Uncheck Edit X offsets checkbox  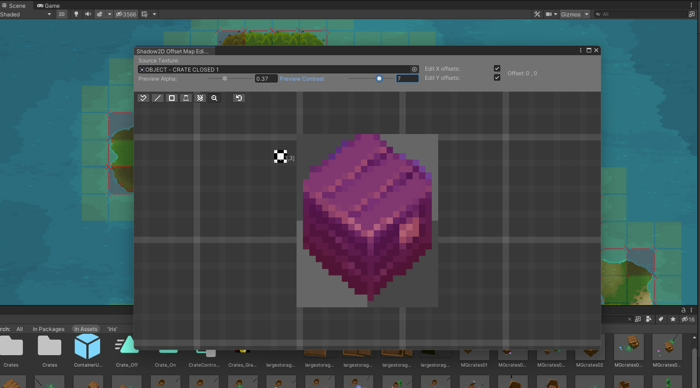click(497, 68)
